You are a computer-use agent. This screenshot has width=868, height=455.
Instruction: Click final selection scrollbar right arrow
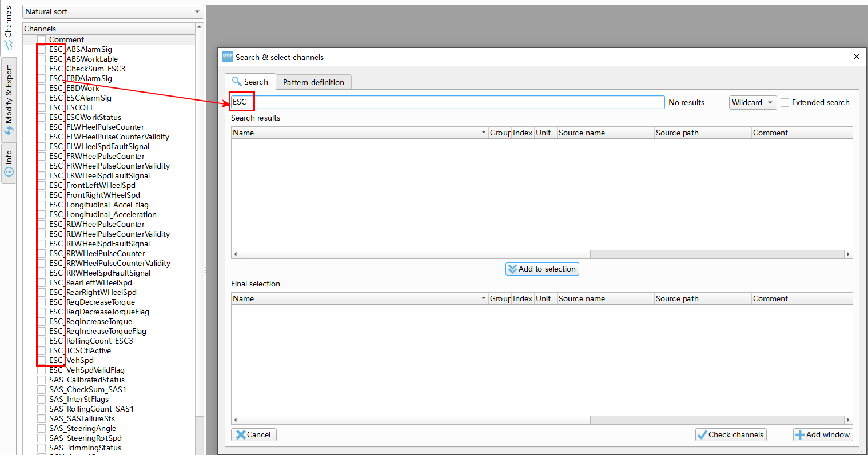848,420
